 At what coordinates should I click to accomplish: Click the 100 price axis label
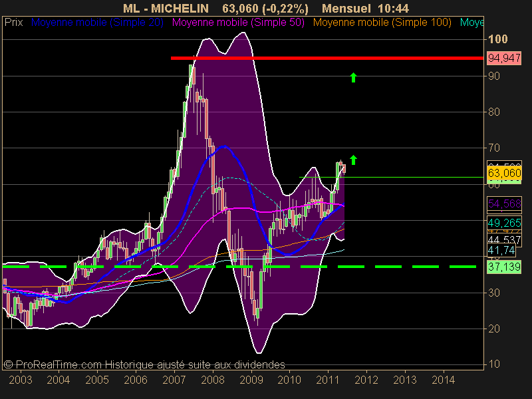(497, 39)
